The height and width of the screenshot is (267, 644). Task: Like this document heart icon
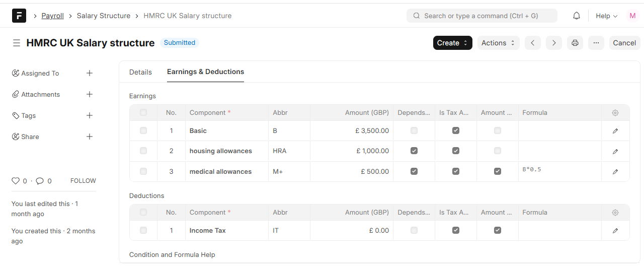[x=16, y=181]
